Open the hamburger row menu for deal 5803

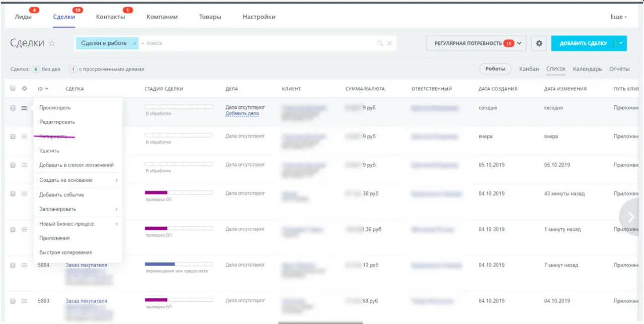(x=24, y=301)
